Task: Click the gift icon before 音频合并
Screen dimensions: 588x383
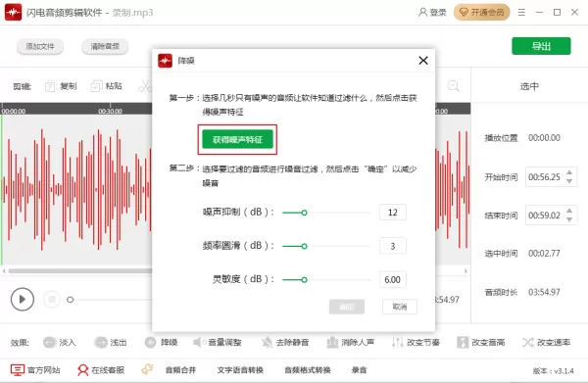Action: [x=147, y=369]
